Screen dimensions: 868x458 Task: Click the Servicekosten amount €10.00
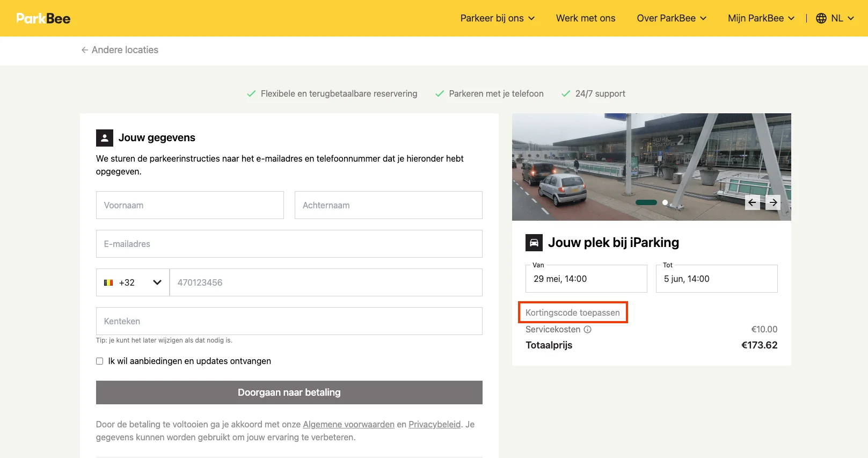click(x=764, y=330)
